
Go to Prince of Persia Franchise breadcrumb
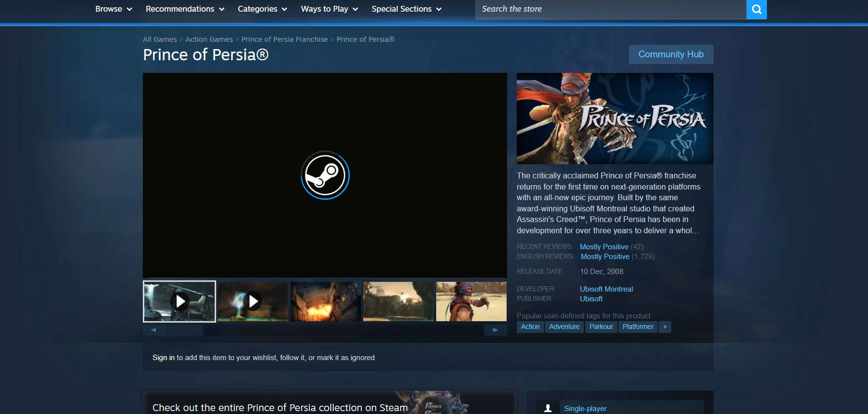[284, 39]
